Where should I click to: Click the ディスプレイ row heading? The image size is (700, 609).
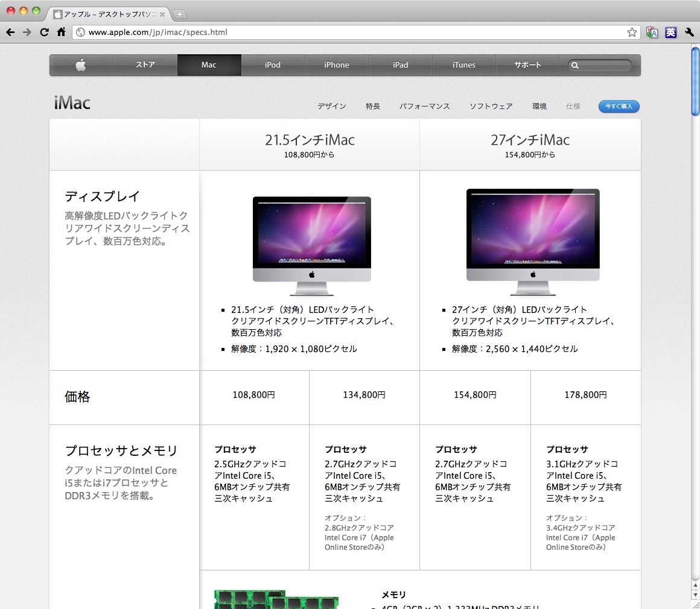point(103,197)
